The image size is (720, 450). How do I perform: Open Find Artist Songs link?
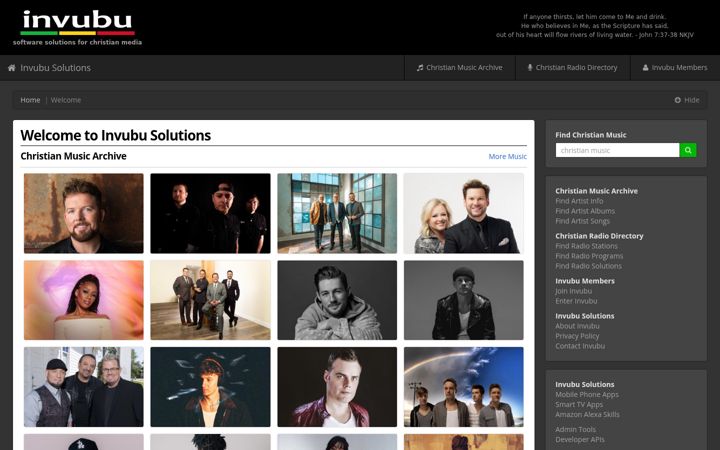(582, 221)
